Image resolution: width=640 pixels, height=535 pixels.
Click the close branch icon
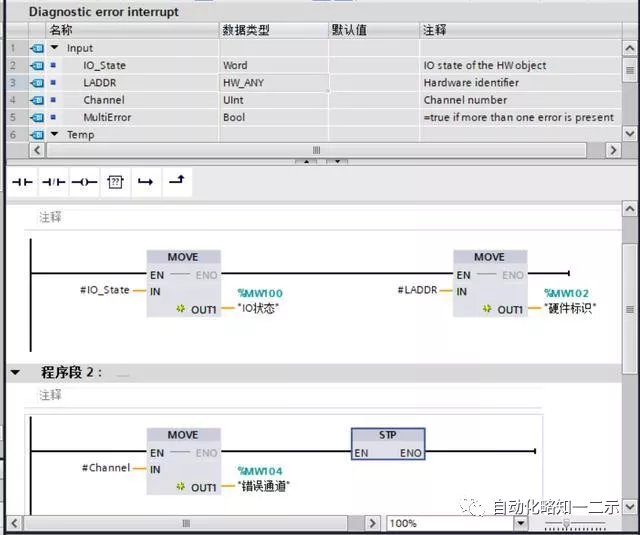pos(176,182)
